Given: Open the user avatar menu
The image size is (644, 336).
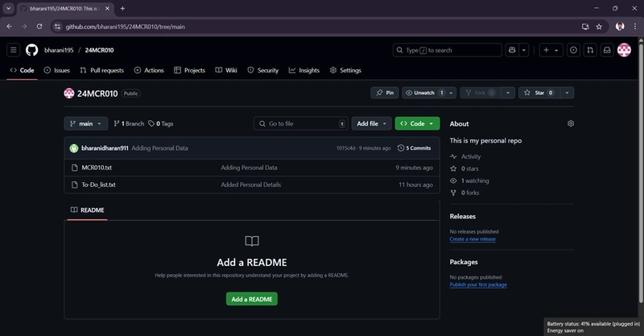Looking at the screenshot, I should (x=624, y=50).
